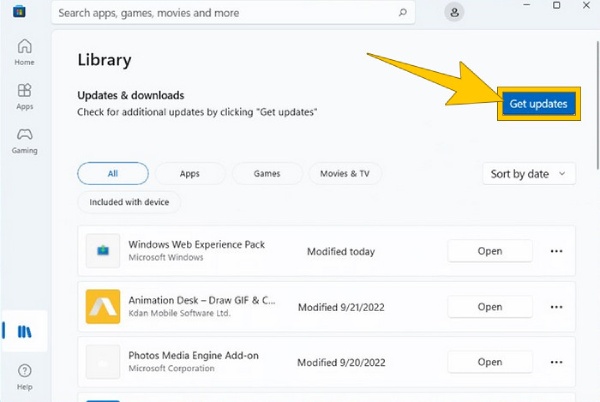Expand the Sort by date dropdown
This screenshot has height=402, width=600.
click(529, 174)
